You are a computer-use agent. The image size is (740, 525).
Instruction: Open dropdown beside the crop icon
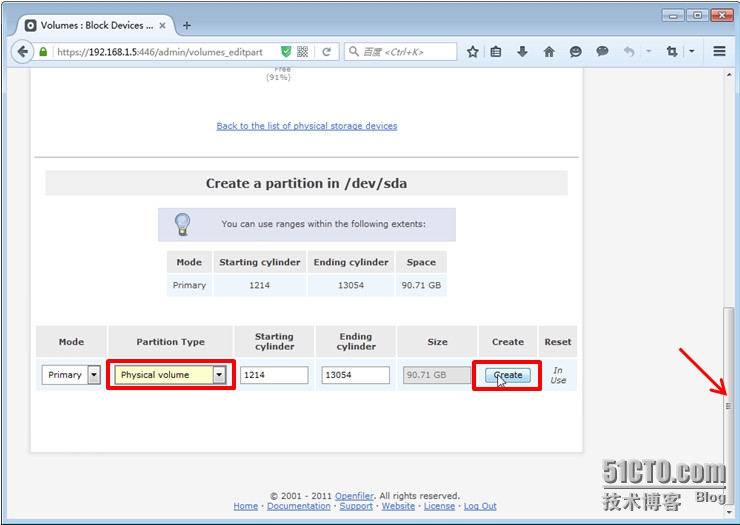coord(691,51)
